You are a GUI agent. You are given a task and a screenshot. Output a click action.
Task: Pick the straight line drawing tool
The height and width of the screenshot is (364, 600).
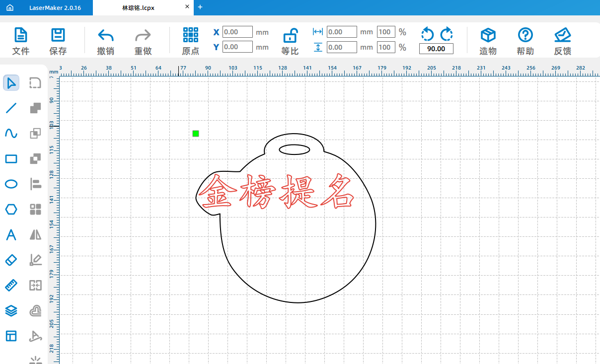click(11, 108)
